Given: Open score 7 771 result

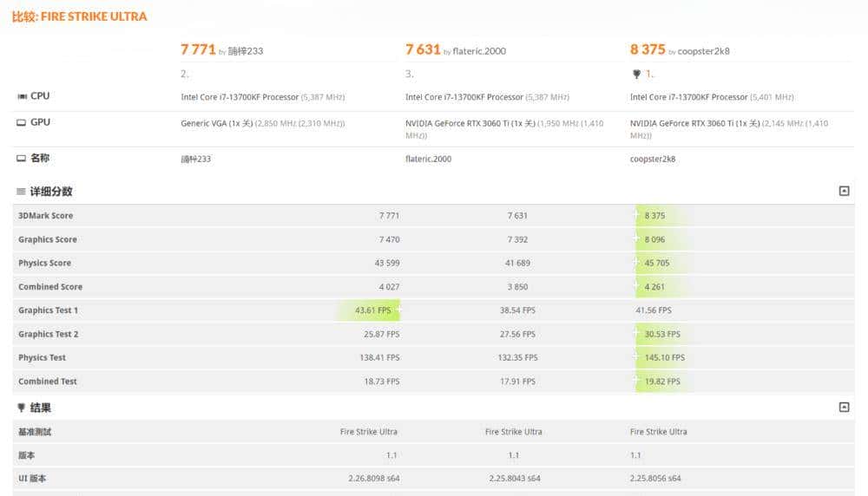Looking at the screenshot, I should [198, 49].
